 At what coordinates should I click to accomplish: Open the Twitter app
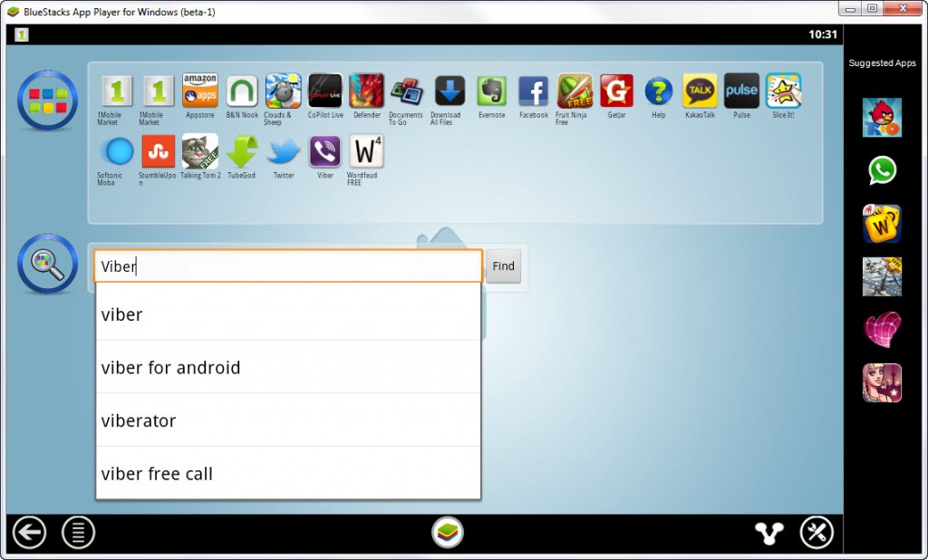284,153
